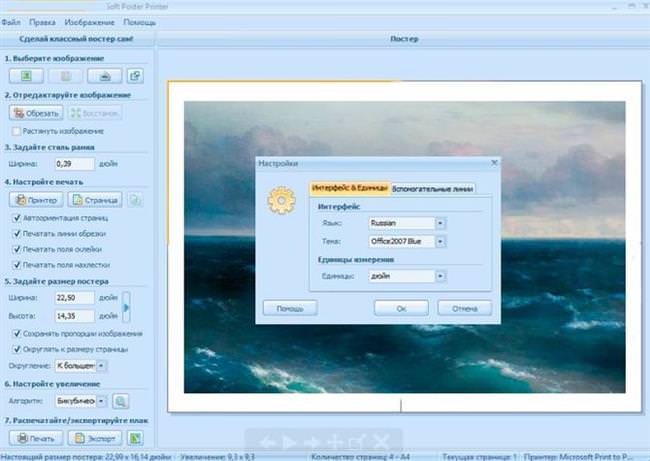This screenshot has width=650, height=461.
Task: Toggle Растянуть изображение checkbox
Action: coord(16,131)
